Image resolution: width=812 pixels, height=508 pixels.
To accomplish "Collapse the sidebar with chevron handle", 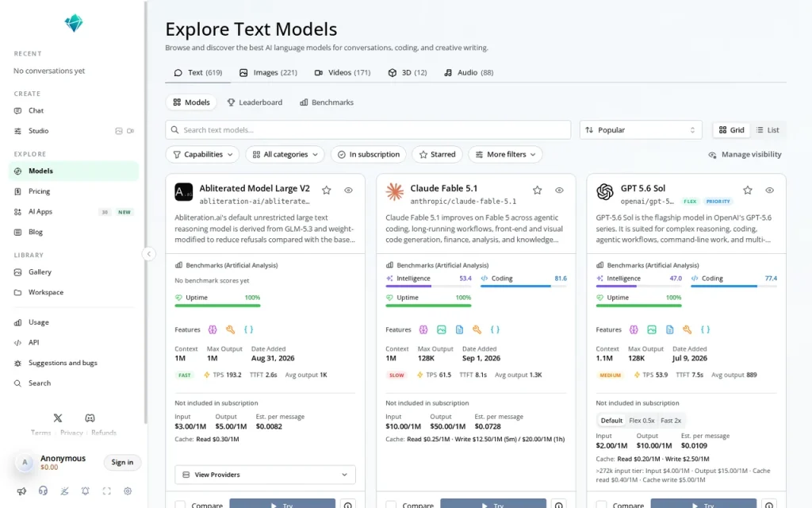I will [148, 254].
